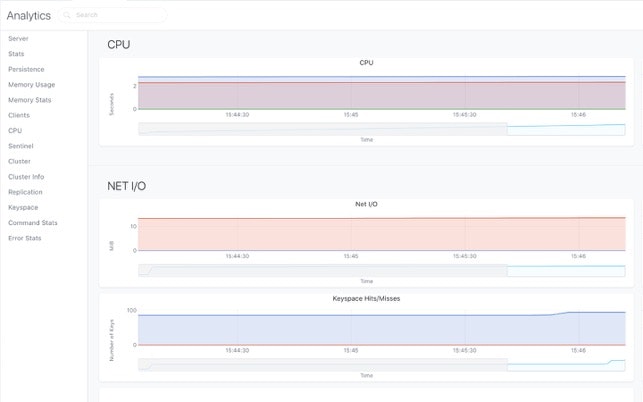Click the CPU chart range selector window
Viewport: 643px width, 402px height.
[566, 129]
